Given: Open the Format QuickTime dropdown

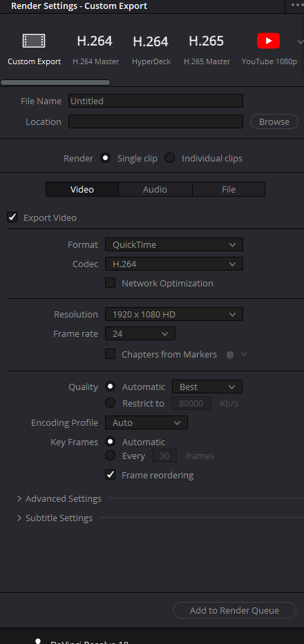Looking at the screenshot, I should click(x=174, y=244).
